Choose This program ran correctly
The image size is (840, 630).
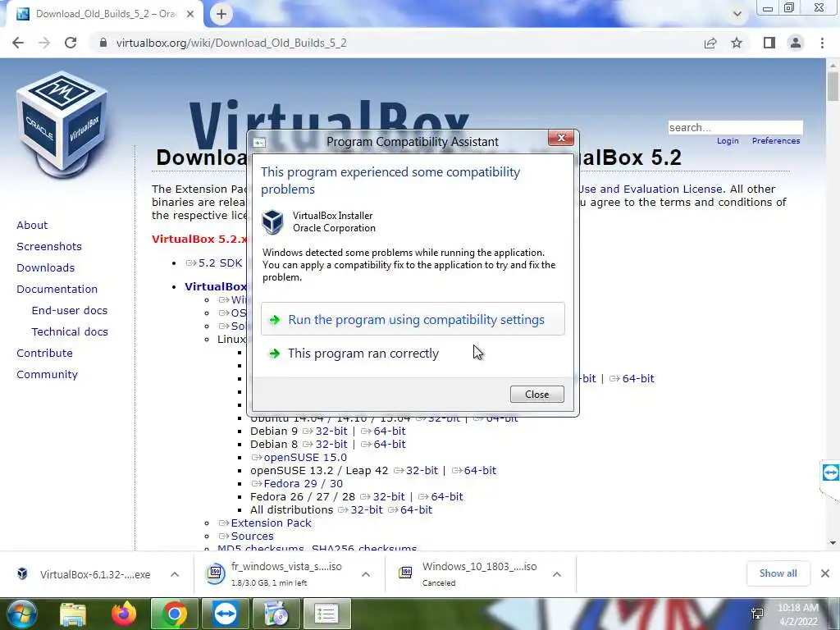tap(413, 353)
